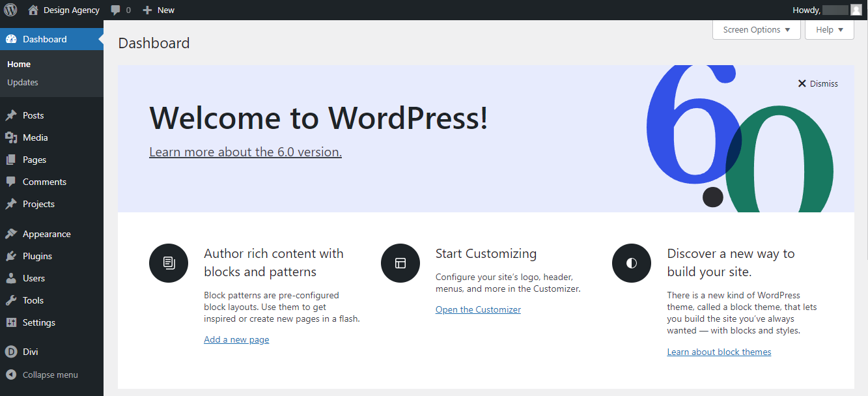Click the Start Customizing heading
The height and width of the screenshot is (396, 868).
click(486, 253)
